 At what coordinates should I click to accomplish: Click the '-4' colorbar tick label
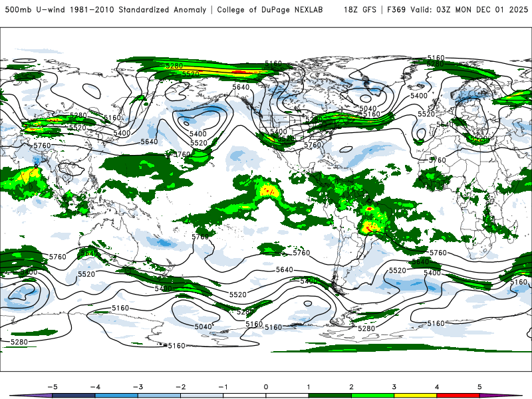[95, 387]
